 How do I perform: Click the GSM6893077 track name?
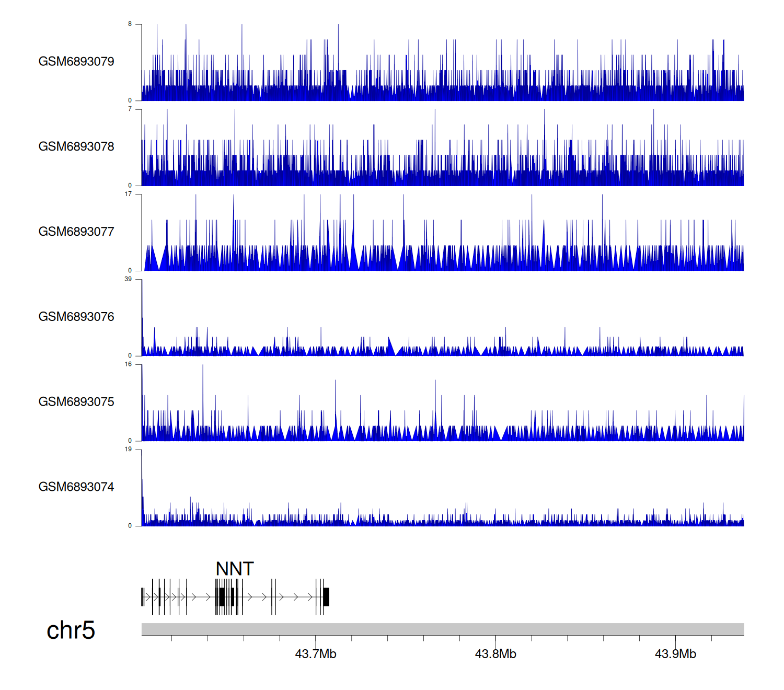76,232
